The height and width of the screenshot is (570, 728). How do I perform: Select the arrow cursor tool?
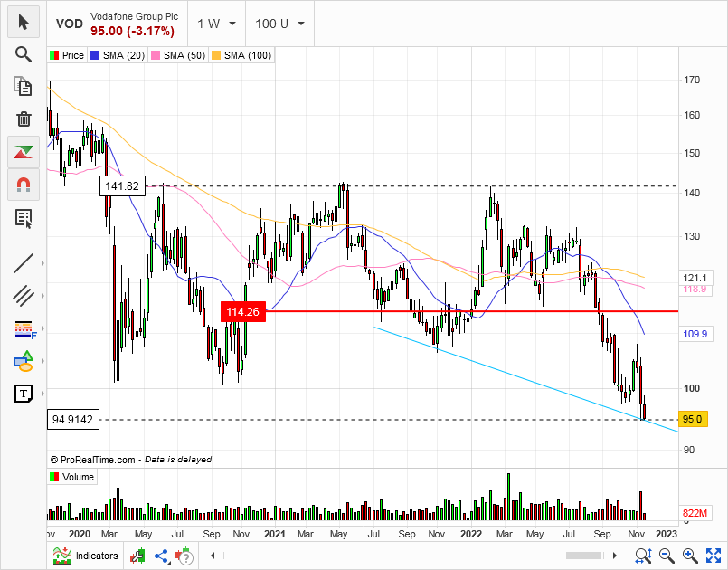pyautogui.click(x=24, y=22)
